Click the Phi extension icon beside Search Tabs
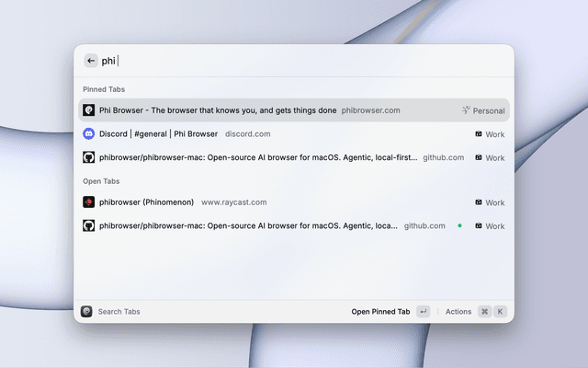 pyautogui.click(x=86, y=311)
